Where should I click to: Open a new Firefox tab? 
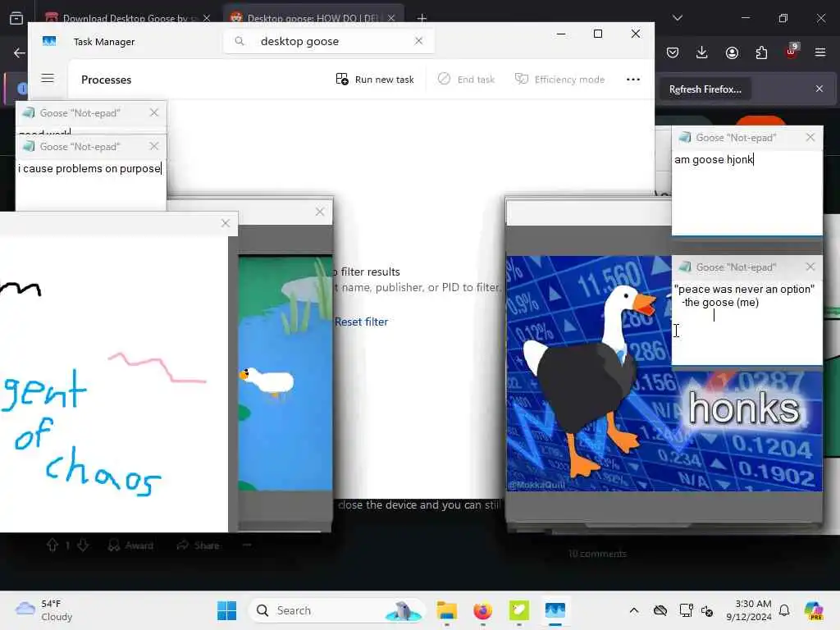[422, 18]
